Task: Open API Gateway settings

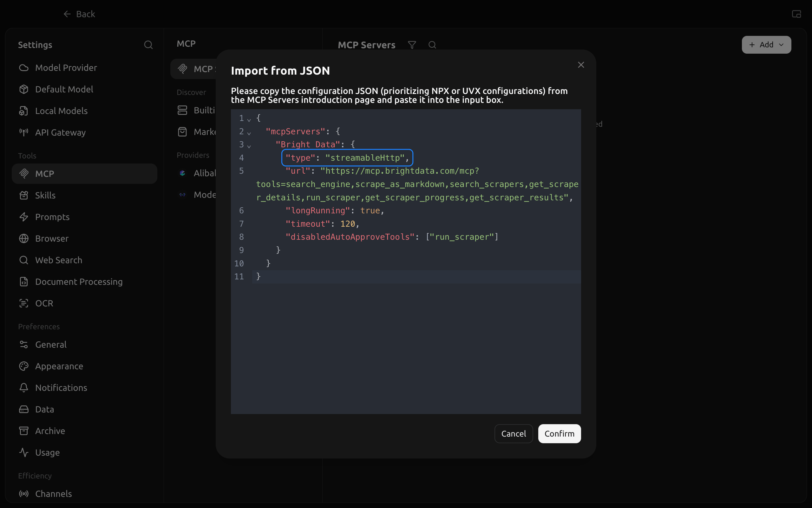Action: [85, 132]
